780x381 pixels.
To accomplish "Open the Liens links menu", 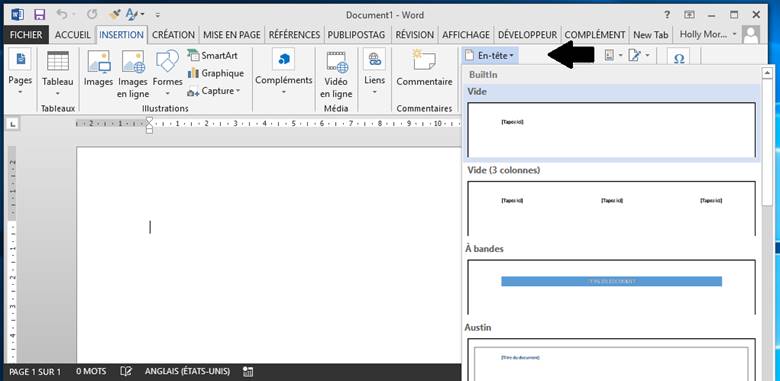I will click(375, 73).
